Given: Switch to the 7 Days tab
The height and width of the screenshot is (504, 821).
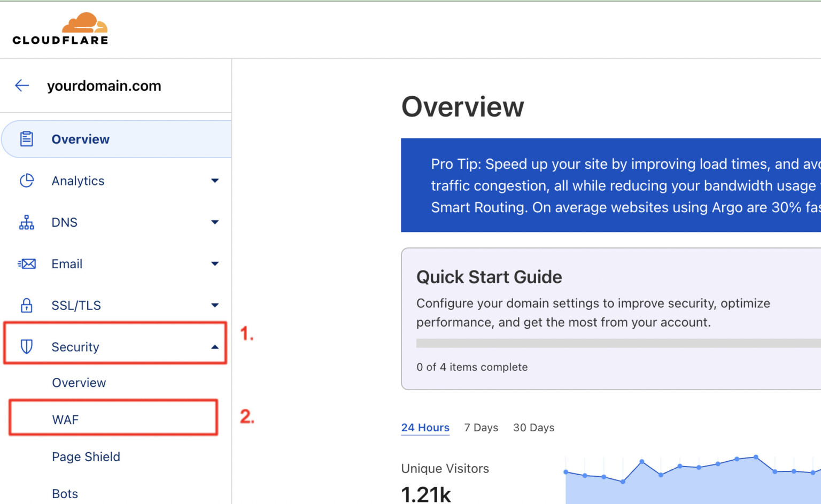Looking at the screenshot, I should [481, 428].
